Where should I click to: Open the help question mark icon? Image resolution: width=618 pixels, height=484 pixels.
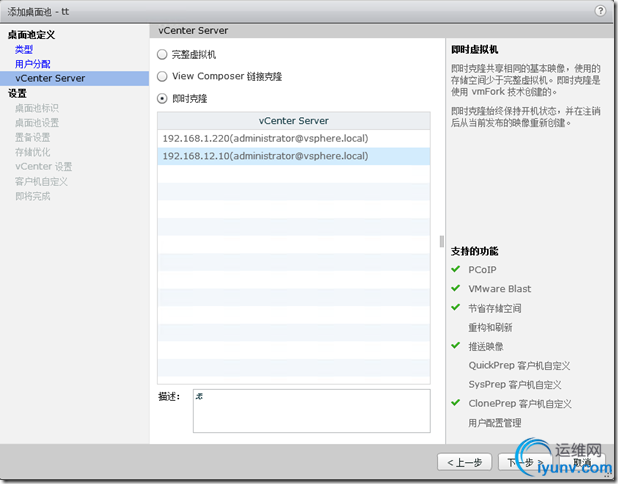pyautogui.click(x=600, y=11)
